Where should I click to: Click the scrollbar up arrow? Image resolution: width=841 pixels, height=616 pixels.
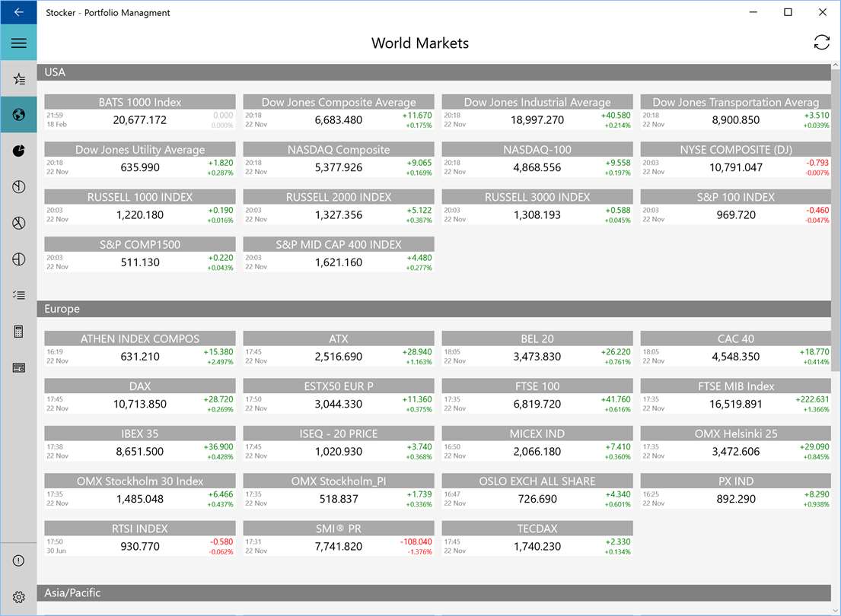point(835,65)
